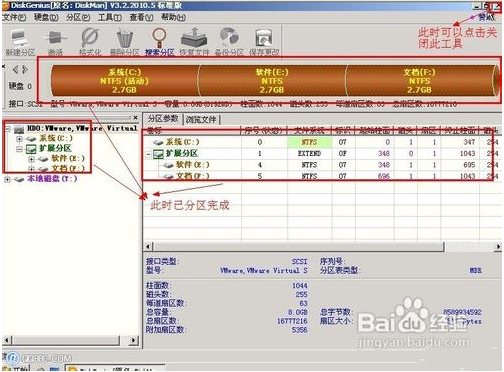Click the 扩展分区 icon in left tree
This screenshot has width=504, height=372.
[x=31, y=149]
